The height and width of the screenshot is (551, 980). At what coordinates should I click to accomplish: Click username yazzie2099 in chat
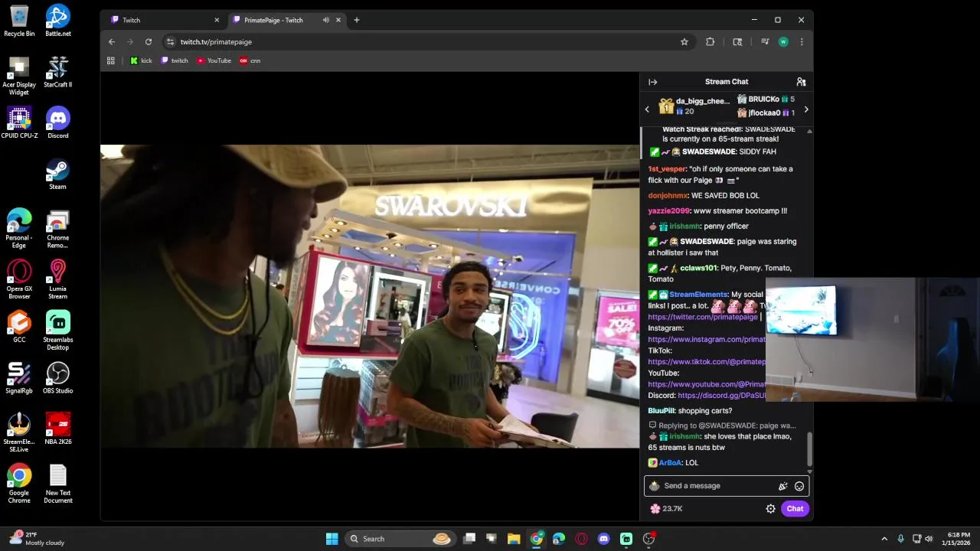pyautogui.click(x=668, y=211)
